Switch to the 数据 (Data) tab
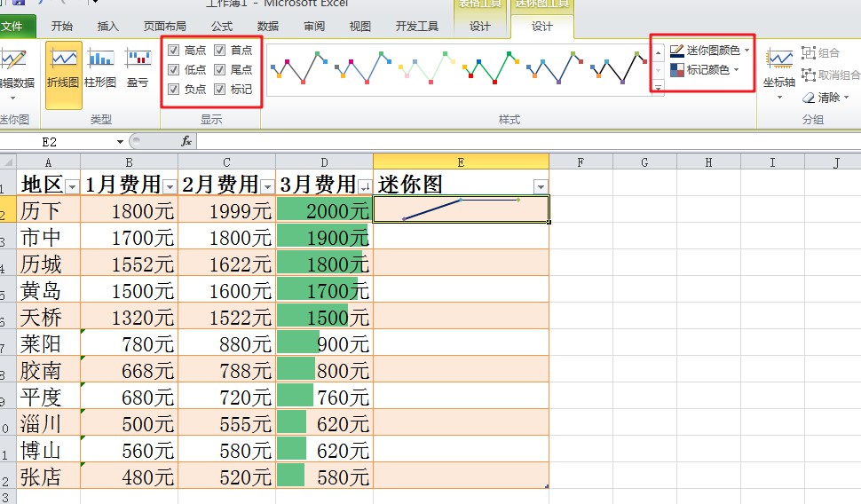861x504 pixels. click(268, 26)
